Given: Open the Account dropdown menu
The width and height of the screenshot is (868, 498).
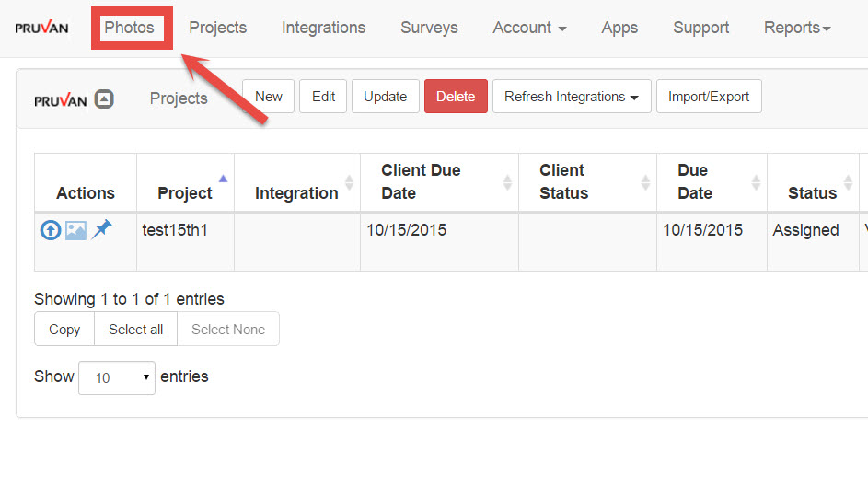Looking at the screenshot, I should [529, 28].
